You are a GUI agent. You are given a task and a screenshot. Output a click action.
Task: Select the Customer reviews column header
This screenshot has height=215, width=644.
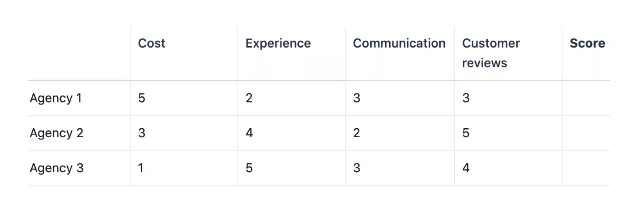point(491,53)
